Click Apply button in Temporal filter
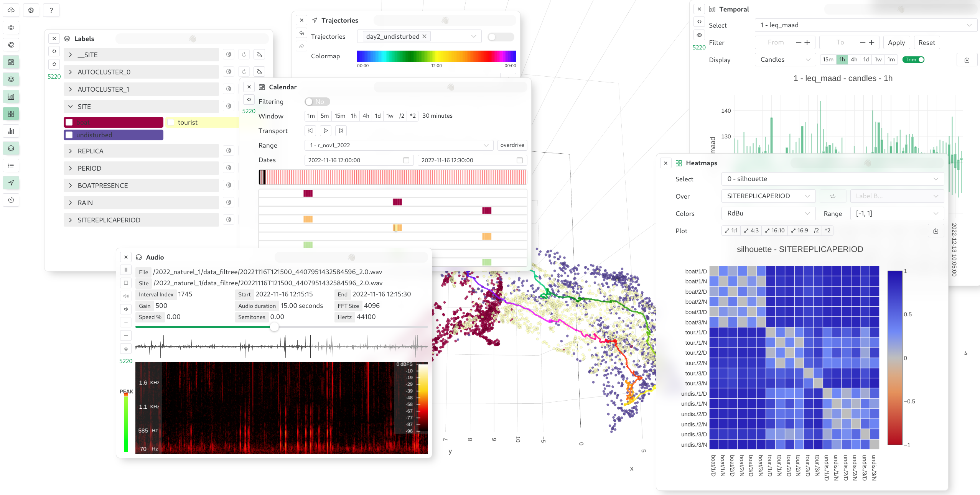This screenshot has height=495, width=980. click(897, 42)
